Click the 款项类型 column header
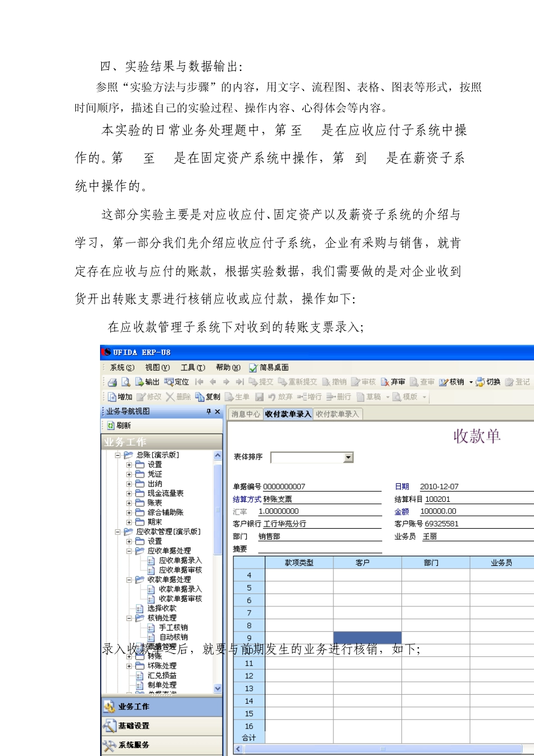The image size is (534, 756). [x=299, y=562]
